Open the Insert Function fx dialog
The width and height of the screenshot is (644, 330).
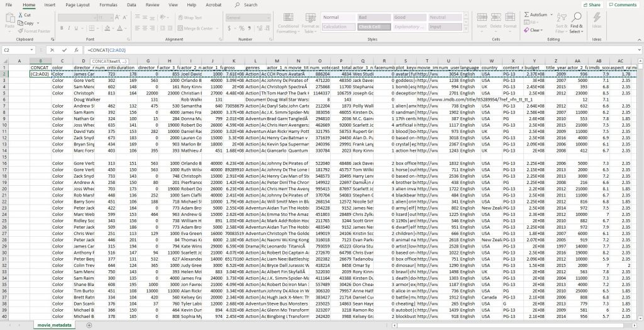click(76, 50)
